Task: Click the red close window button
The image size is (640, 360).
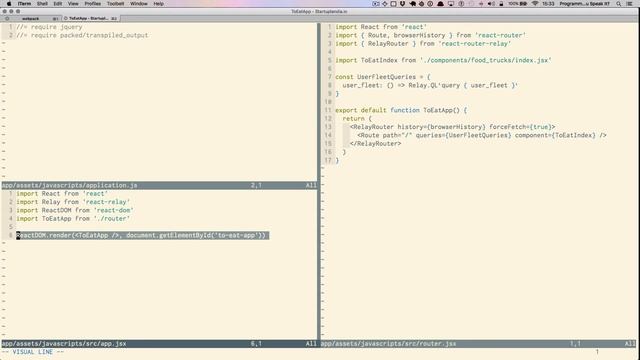Action: click(x=4, y=11)
